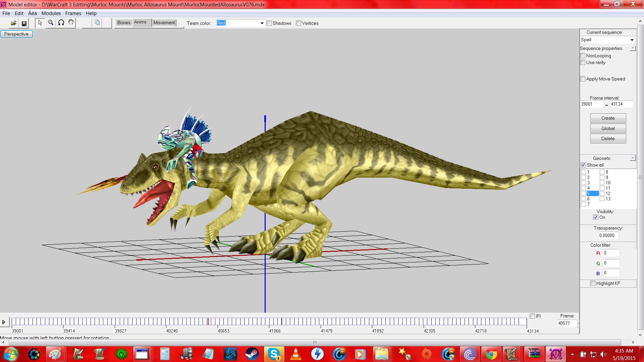Click the blue B color filter field
The width and height of the screenshot is (644, 362).
pyautogui.click(x=611, y=273)
